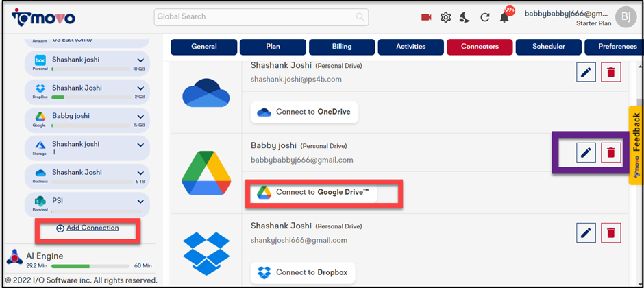Expand the Business Shashank Joshi connection
The width and height of the screenshot is (644, 288).
pyautogui.click(x=140, y=173)
